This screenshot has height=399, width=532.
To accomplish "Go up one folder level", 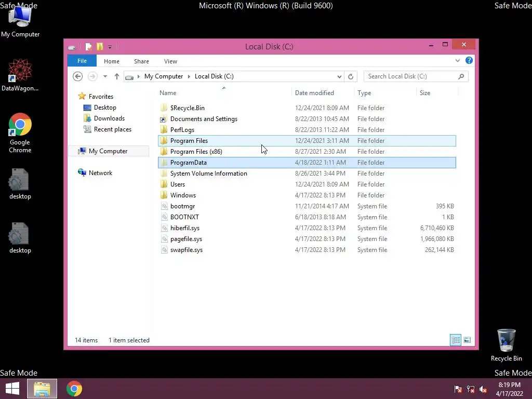I will [x=117, y=76].
